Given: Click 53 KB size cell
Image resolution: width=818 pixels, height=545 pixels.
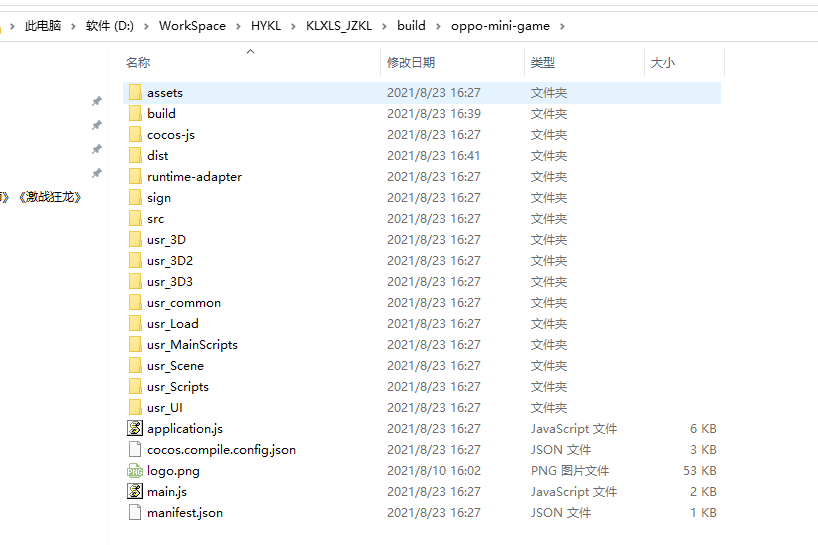Looking at the screenshot, I should coord(700,470).
